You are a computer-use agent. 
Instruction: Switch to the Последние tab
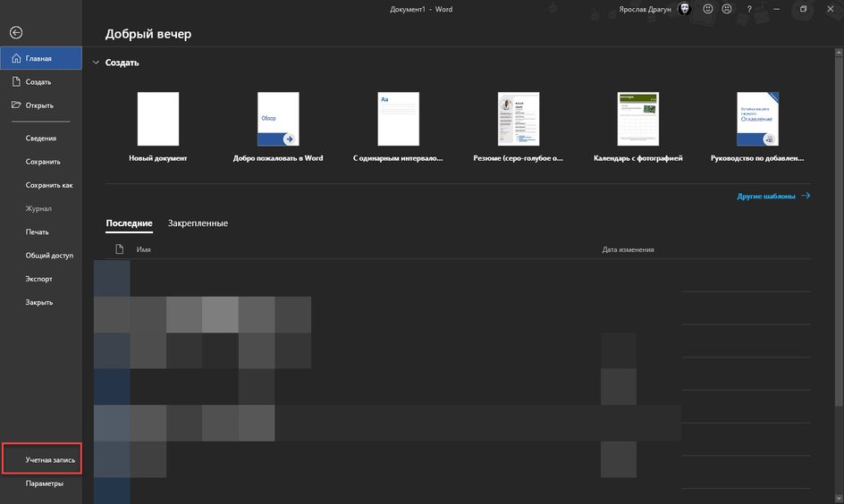(x=129, y=223)
